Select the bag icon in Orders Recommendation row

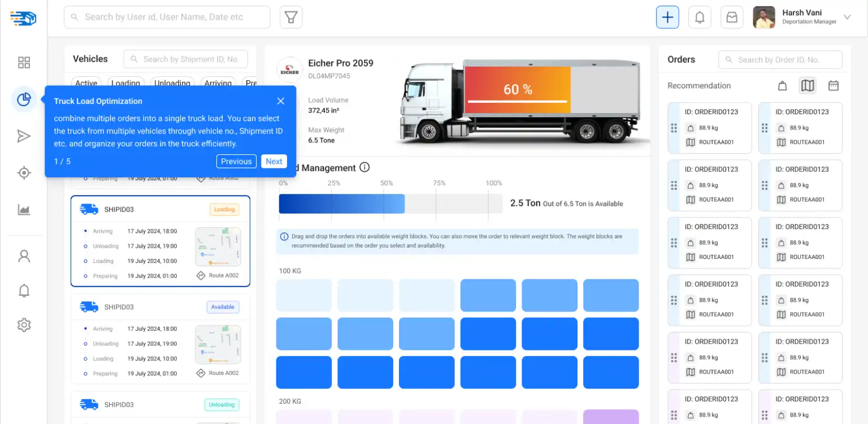click(783, 85)
